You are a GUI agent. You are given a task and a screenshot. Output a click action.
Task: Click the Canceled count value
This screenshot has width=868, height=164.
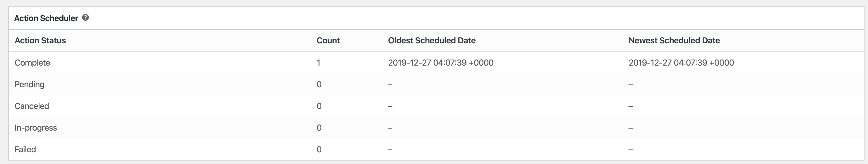coord(319,106)
